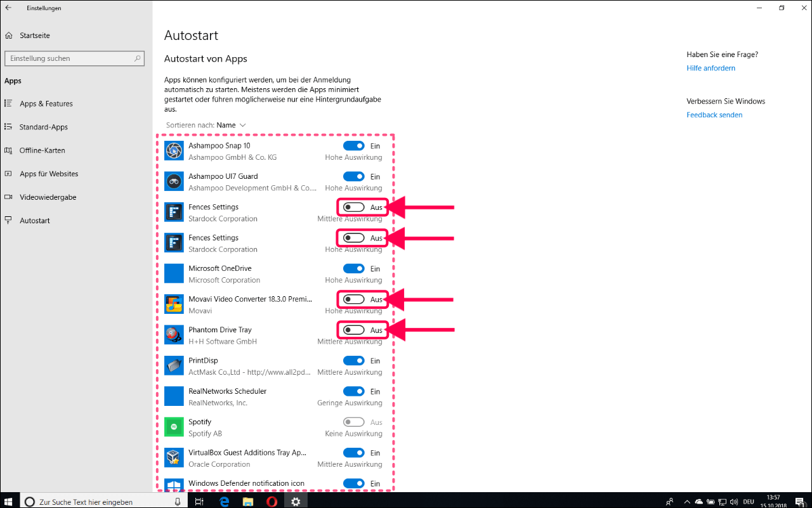Open the Action Center notification icon
812x508 pixels.
(800, 502)
